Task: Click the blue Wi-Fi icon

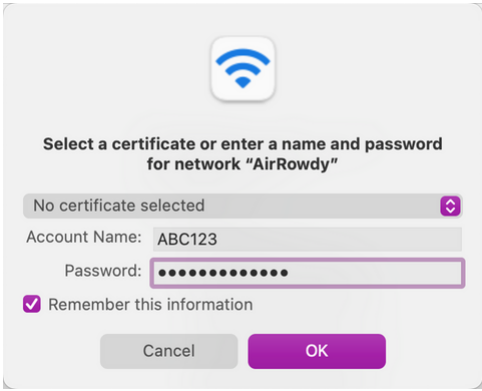Action: (x=243, y=68)
